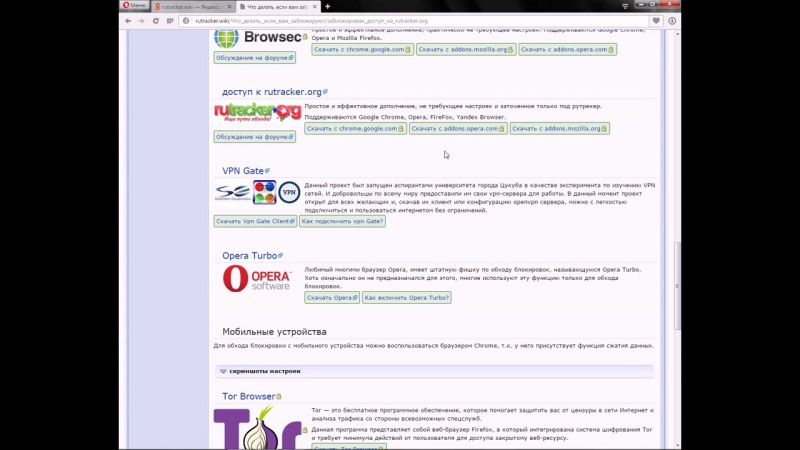Click the colorful circles VPN Gate icon
The image size is (800, 450).
pos(264,192)
